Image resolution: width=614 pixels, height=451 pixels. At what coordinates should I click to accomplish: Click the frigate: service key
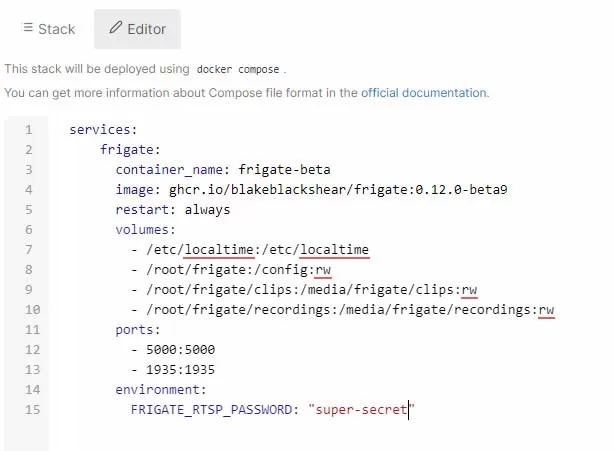point(130,150)
